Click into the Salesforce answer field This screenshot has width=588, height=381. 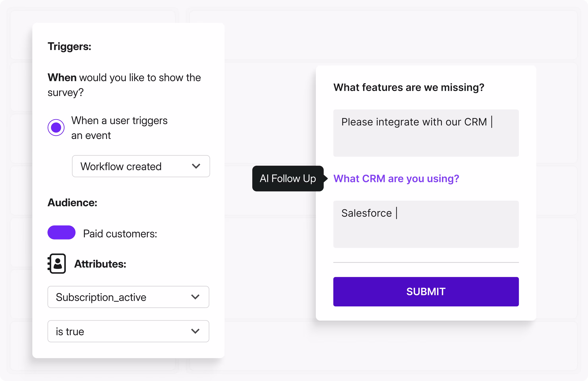[426, 224]
